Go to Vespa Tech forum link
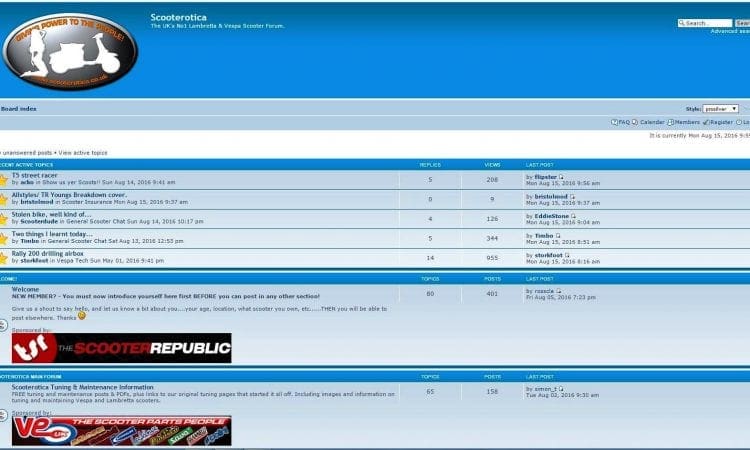The width and height of the screenshot is (750, 450). coord(72,261)
